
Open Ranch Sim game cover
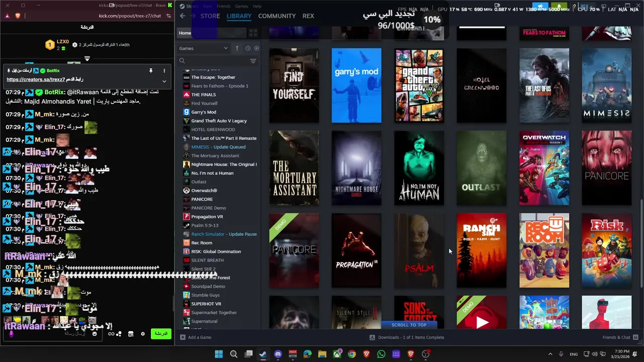[x=481, y=250]
